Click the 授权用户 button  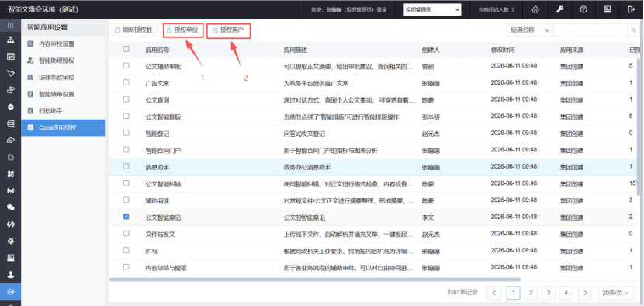tap(229, 30)
